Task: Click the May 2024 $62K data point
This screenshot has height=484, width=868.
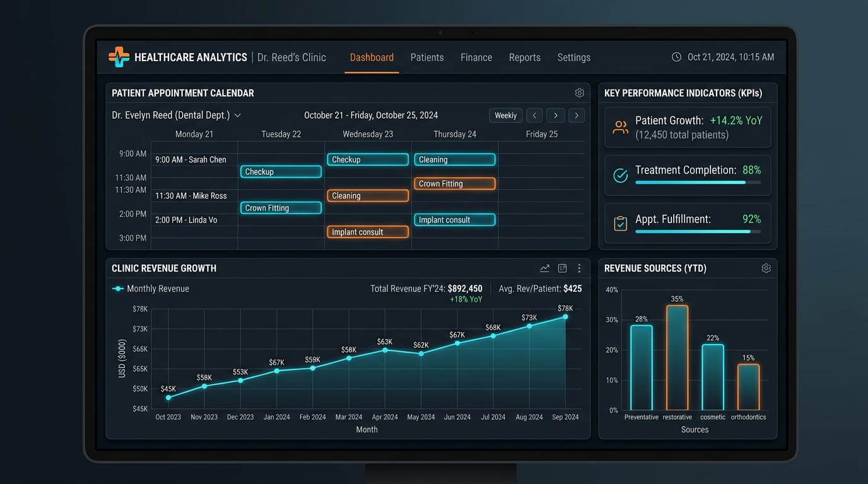Action: coord(421,354)
